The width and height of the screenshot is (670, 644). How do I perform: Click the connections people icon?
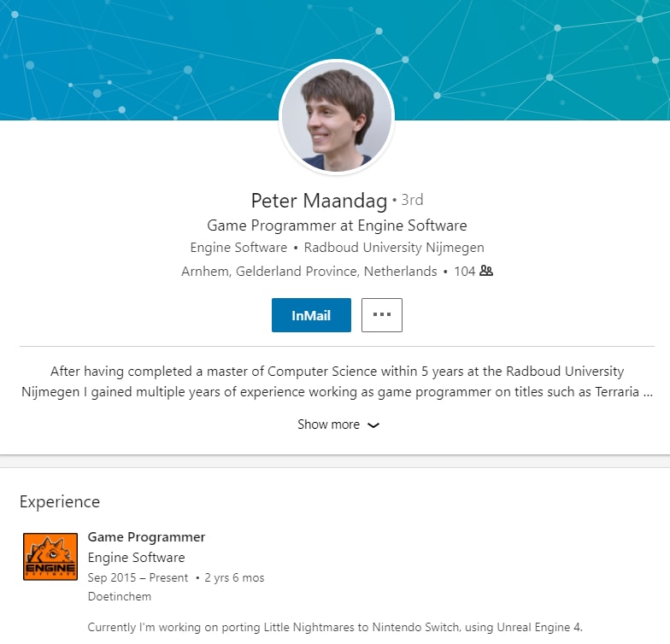pos(486,272)
